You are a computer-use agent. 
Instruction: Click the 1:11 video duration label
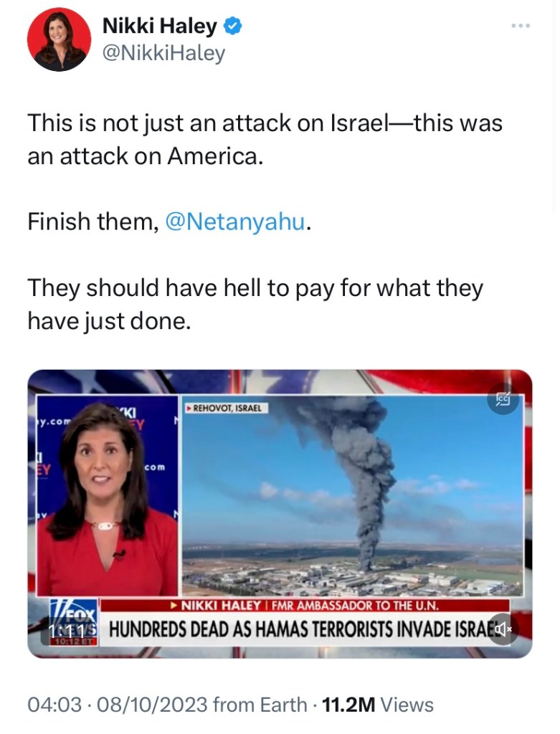click(72, 630)
